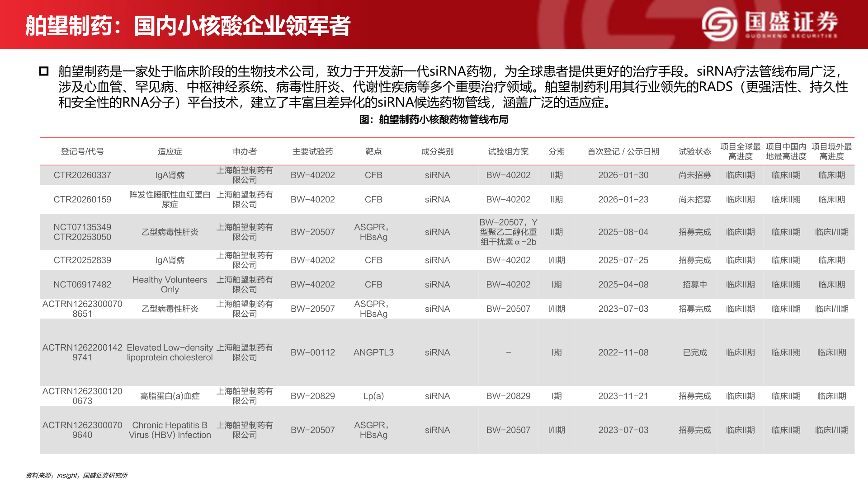Click the Guosheng Securities logo icon
868x488 pixels.
719,24
